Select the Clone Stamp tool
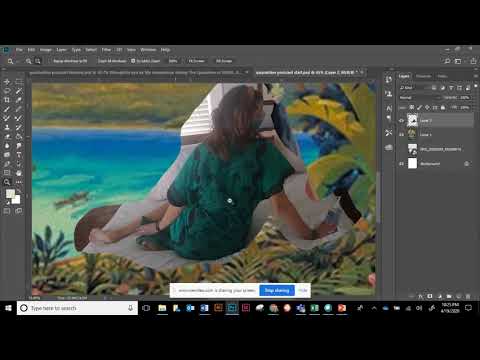Screen dimensions: 480x360 pyautogui.click(x=7, y=127)
